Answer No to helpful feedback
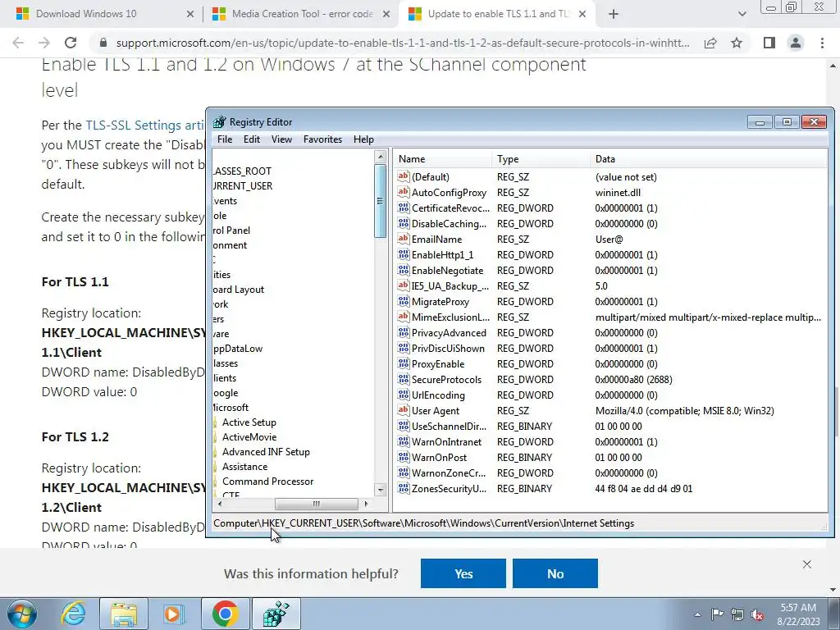 point(555,573)
